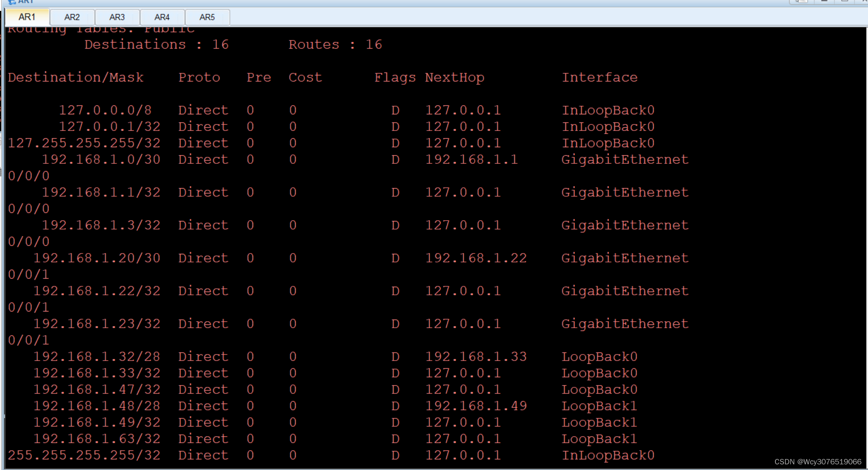Click destination 255.255.255.255/32
The height and width of the screenshot is (470, 868).
pyautogui.click(x=84, y=455)
